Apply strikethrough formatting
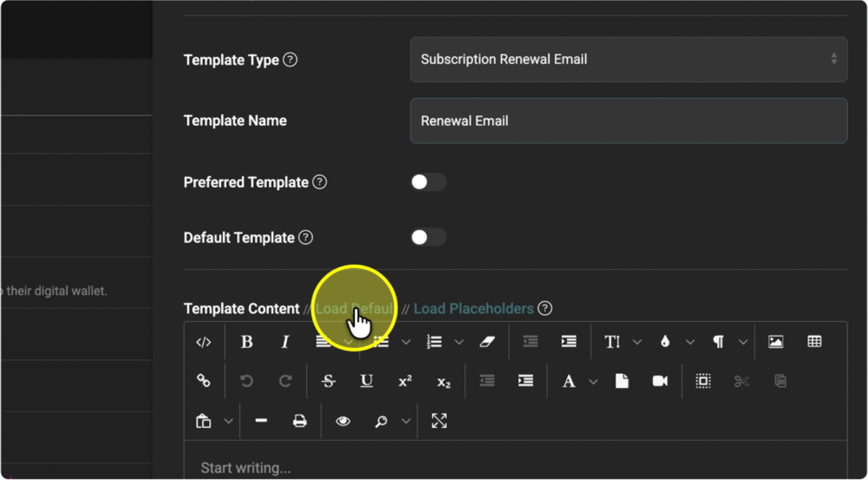868x480 pixels. point(328,381)
